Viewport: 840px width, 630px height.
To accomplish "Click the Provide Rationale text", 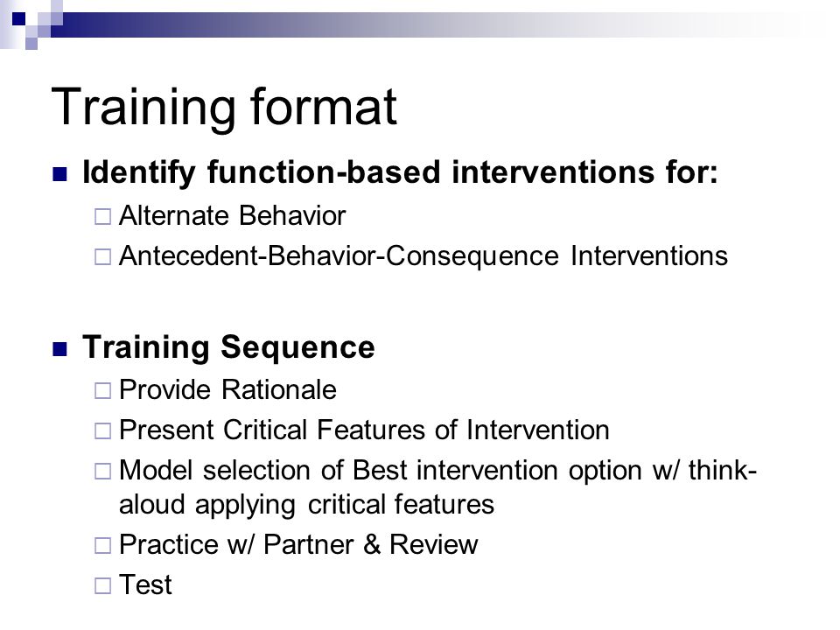I will (x=227, y=389).
